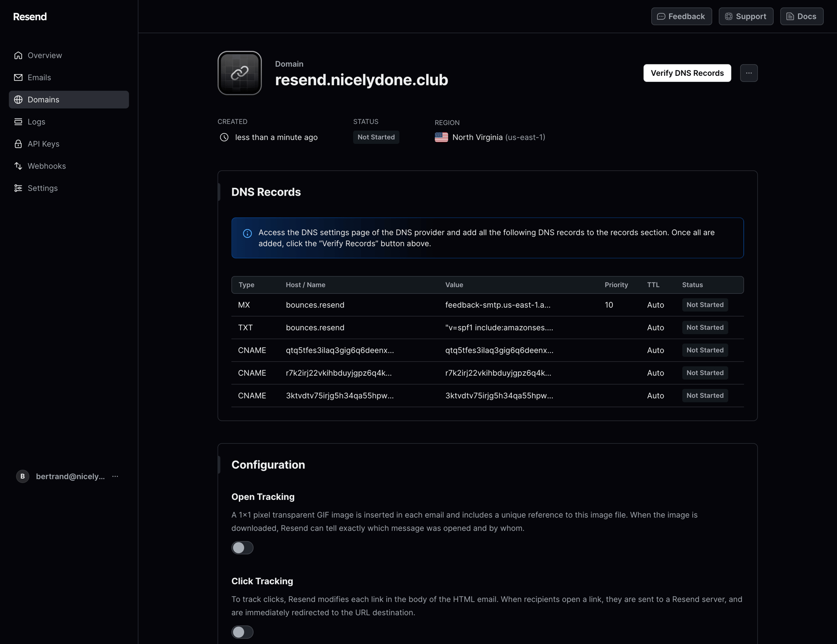Click the Feedback button
Screen dimensions: 837x644
click(x=681, y=16)
